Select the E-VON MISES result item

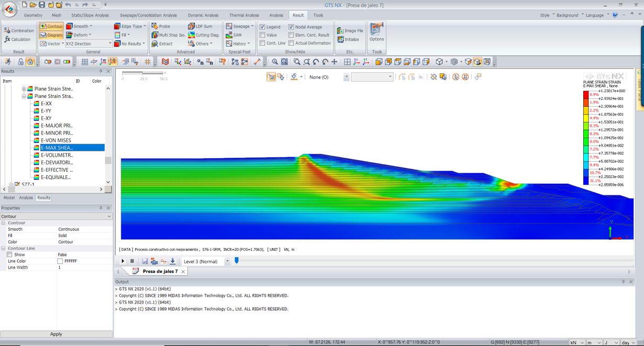(56, 140)
